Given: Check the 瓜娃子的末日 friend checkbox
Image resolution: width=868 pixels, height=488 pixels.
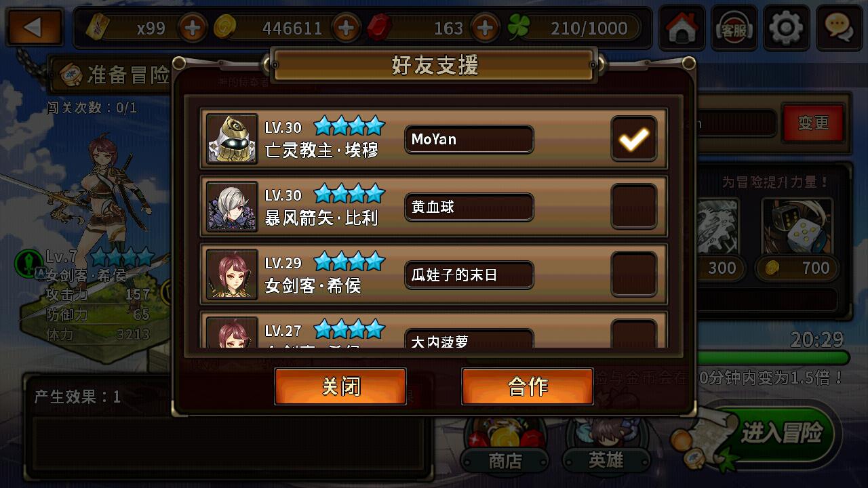Looking at the screenshot, I should [x=634, y=274].
